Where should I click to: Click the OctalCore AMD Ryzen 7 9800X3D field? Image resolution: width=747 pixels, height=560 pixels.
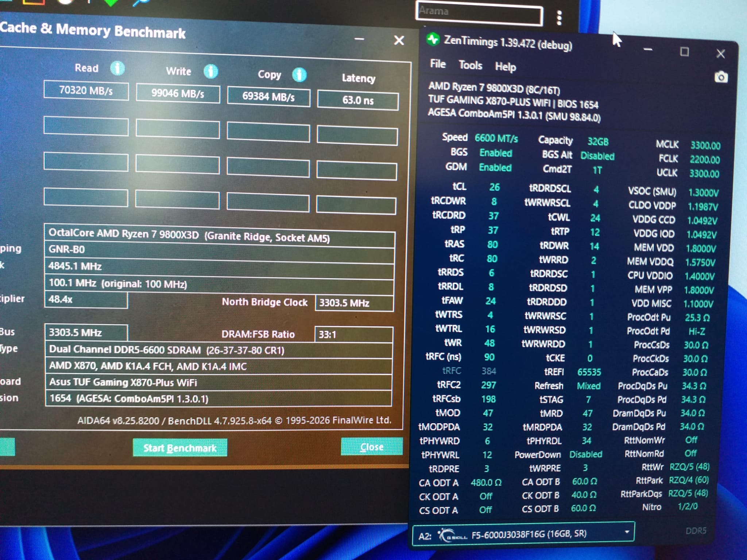coord(219,235)
